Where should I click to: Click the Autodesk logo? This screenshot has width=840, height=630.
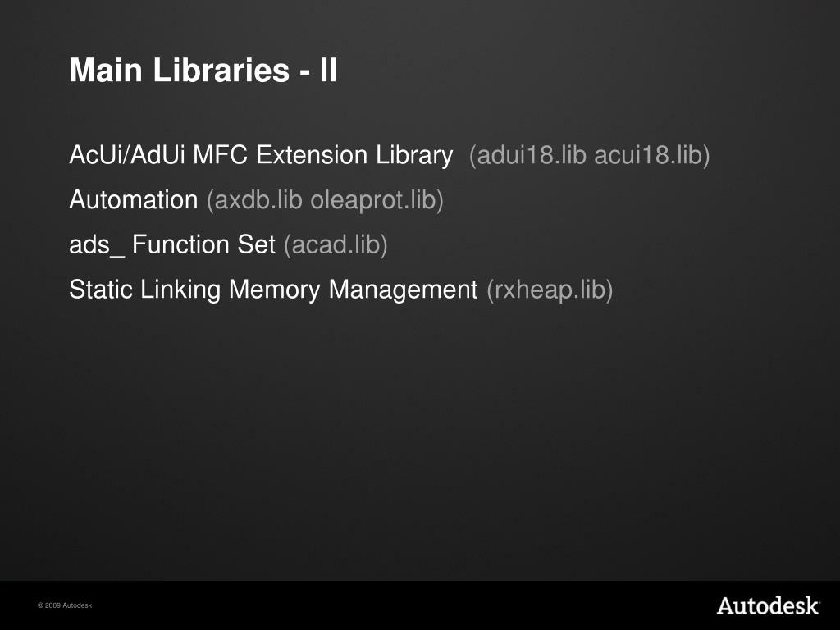[x=768, y=605]
